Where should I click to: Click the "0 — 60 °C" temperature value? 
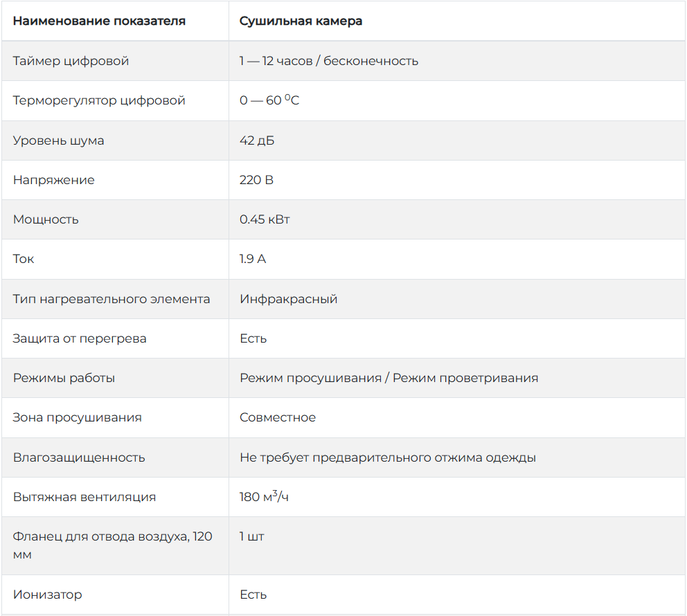click(269, 100)
